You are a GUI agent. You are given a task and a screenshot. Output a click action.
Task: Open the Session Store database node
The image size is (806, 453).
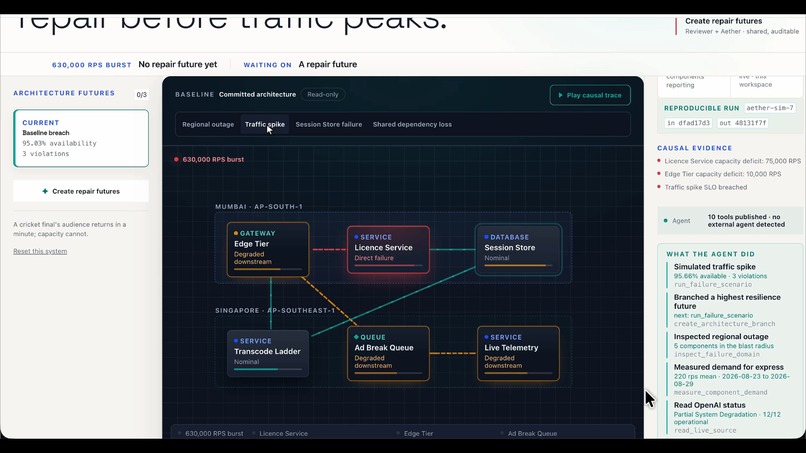(518, 249)
